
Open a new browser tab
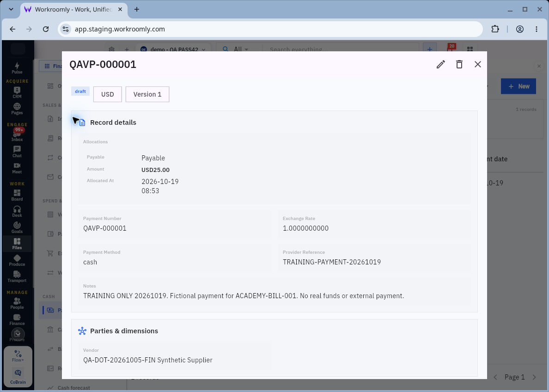136,9
